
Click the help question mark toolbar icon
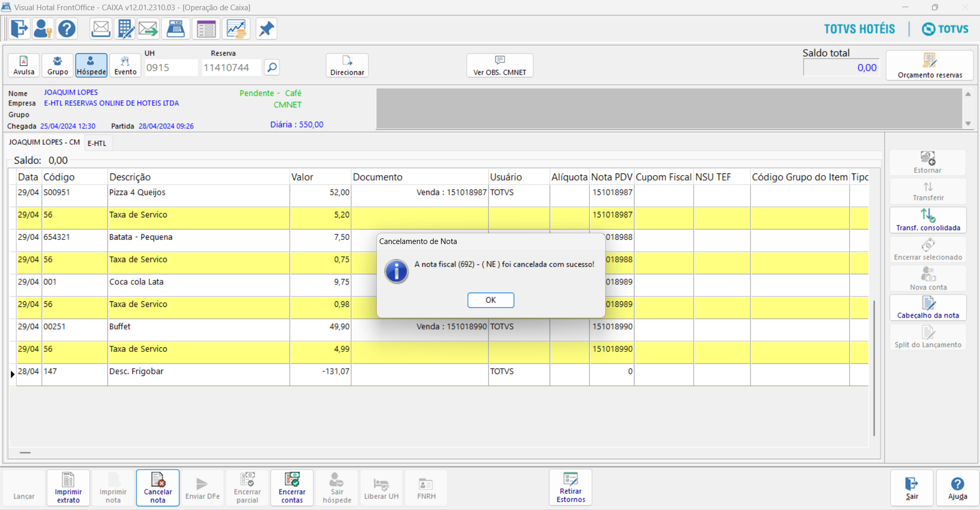pyautogui.click(x=66, y=29)
